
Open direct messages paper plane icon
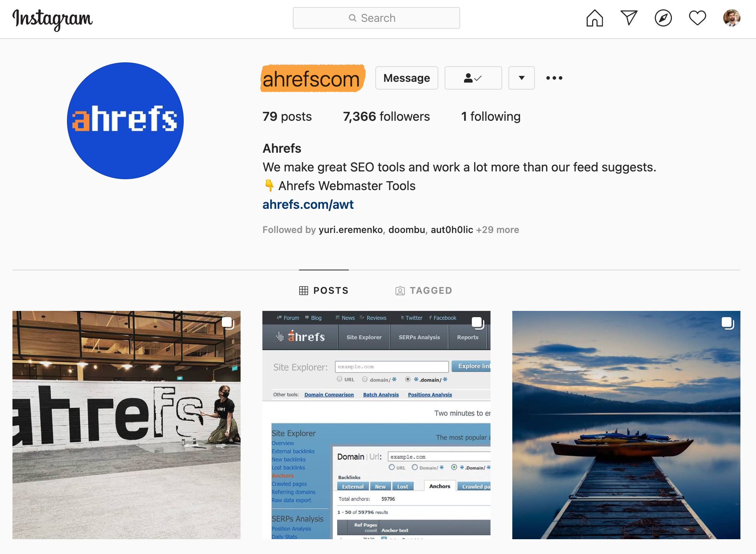[629, 18]
